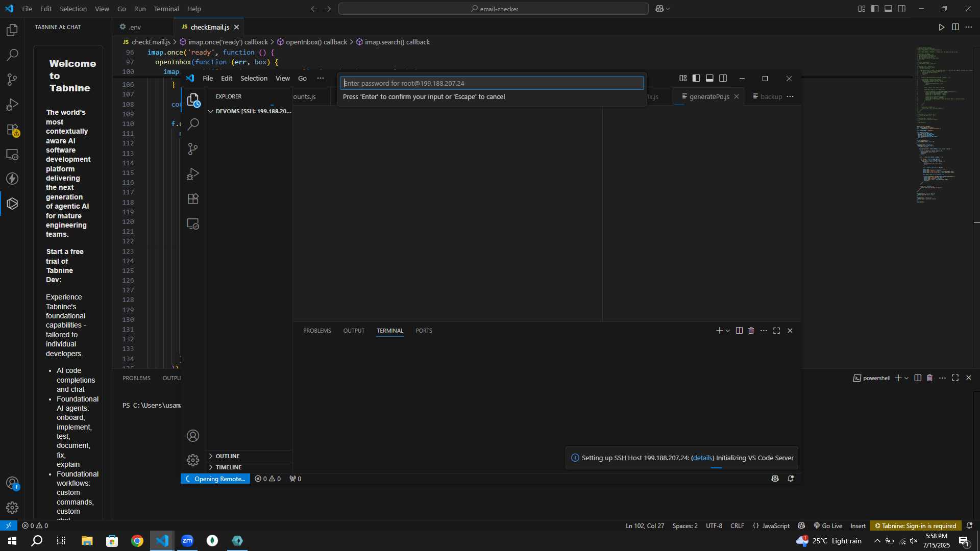Click Spaces: 2 indentation setting

click(685, 526)
